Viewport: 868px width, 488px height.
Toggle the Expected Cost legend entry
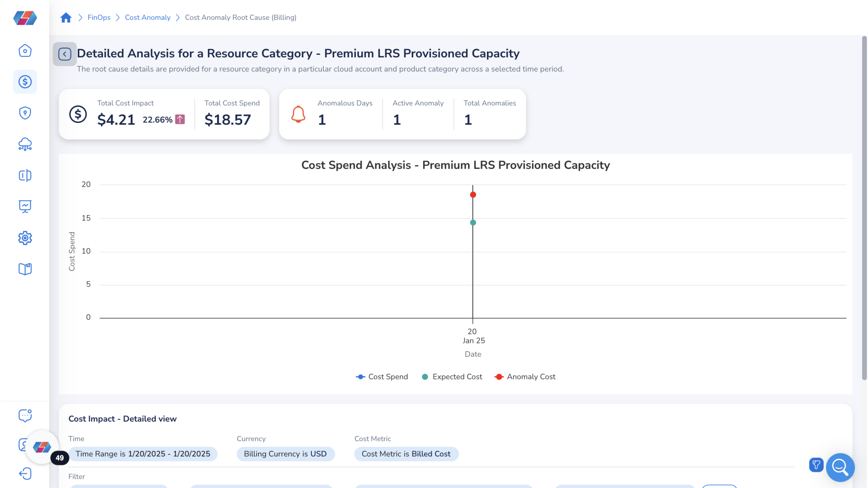tap(452, 376)
